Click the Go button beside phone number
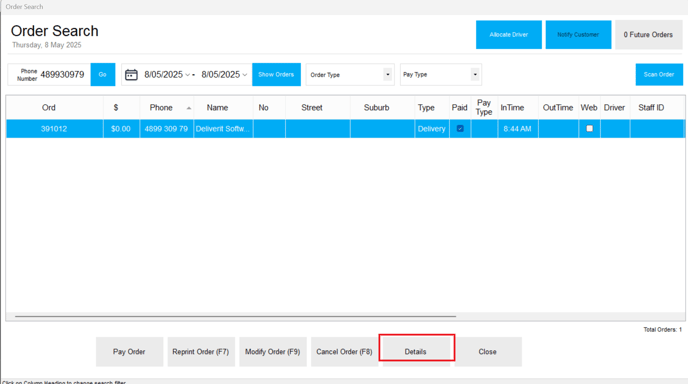The image size is (688, 384). coord(103,75)
